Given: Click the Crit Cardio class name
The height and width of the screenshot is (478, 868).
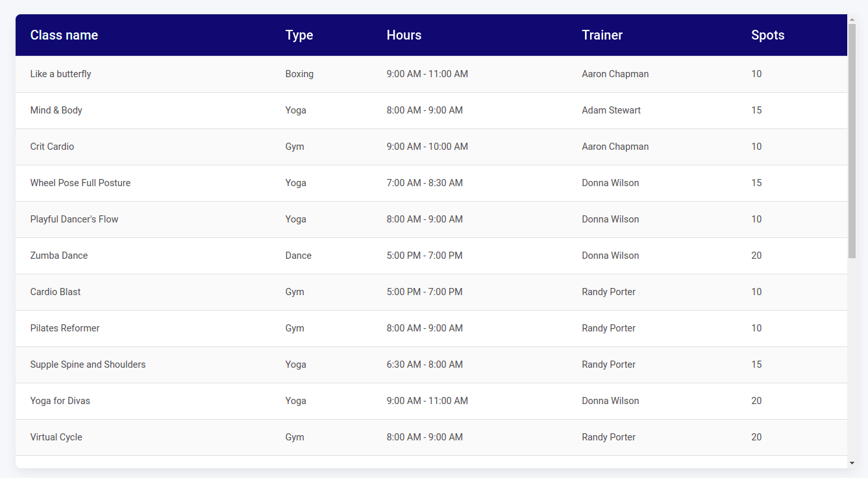Looking at the screenshot, I should click(53, 147).
